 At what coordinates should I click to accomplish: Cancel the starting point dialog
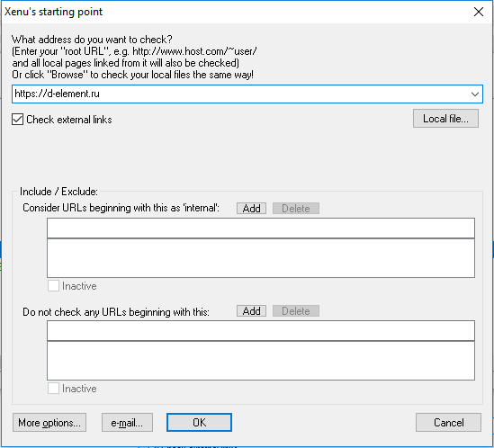coord(448,423)
